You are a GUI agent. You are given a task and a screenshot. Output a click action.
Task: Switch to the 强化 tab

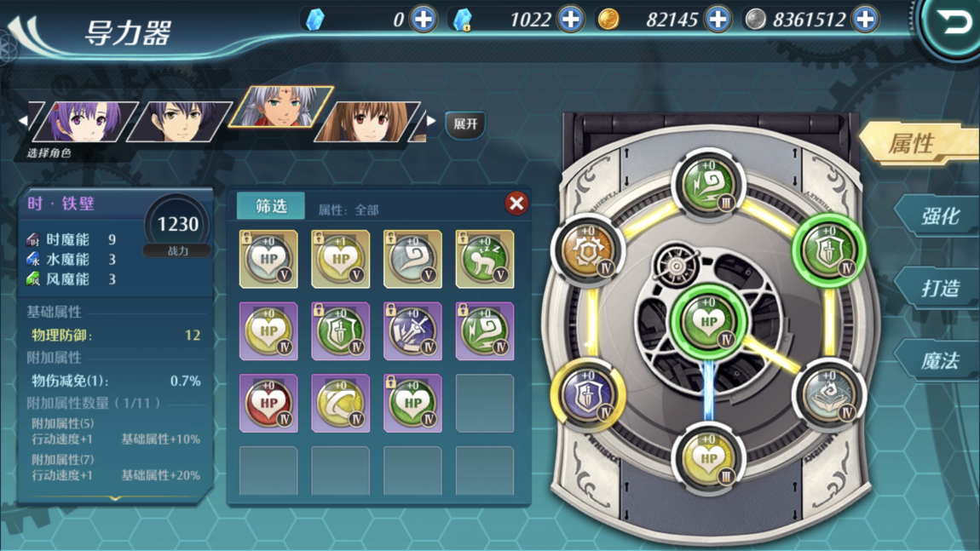939,216
